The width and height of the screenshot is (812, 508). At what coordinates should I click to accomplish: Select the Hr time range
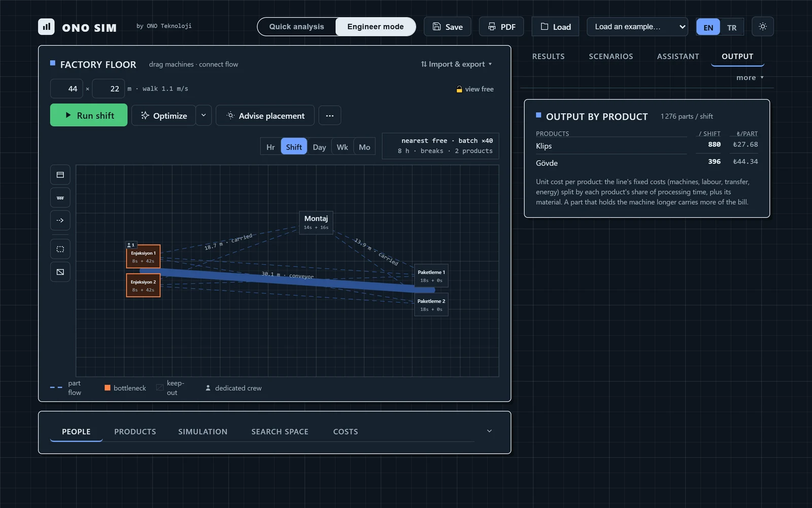click(x=270, y=147)
